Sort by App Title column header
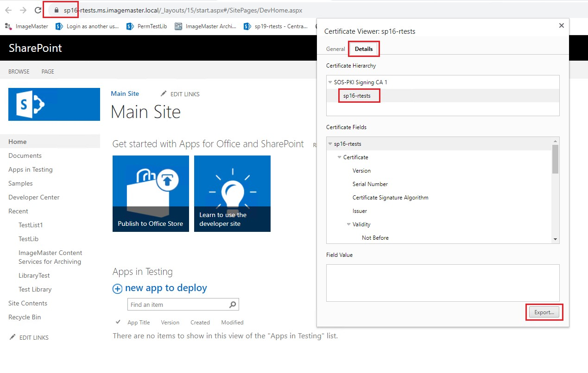Image resolution: width=588 pixels, height=373 pixels. [139, 323]
